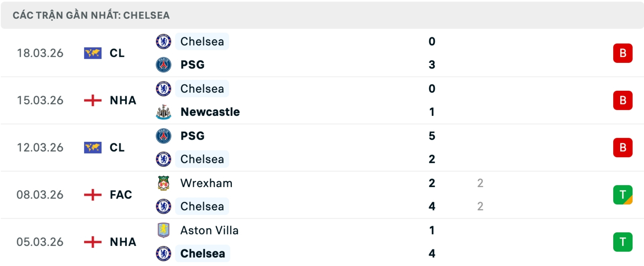Open Aston Villa team name link
Image resolution: width=644 pixels, height=266 pixels.
[x=209, y=230]
